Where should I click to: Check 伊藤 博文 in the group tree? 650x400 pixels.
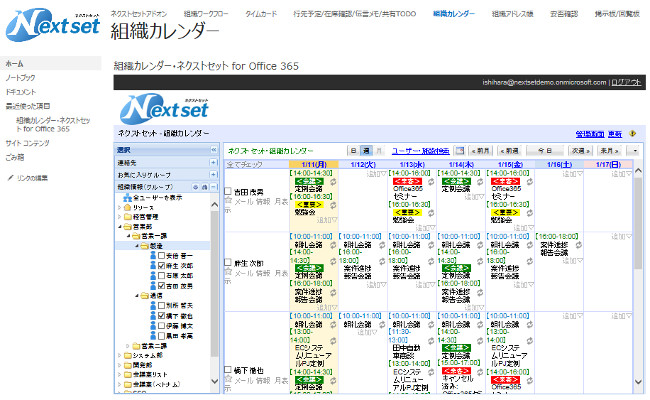(162, 326)
